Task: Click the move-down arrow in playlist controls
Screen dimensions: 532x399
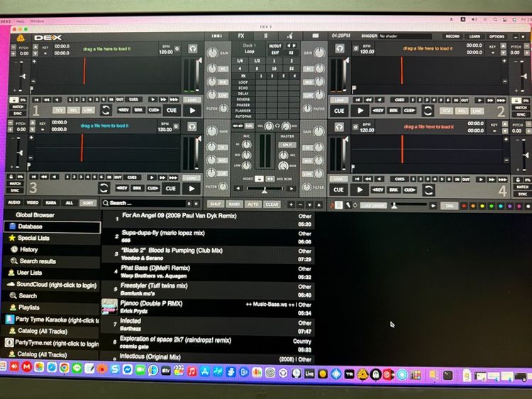Action: click(x=309, y=204)
